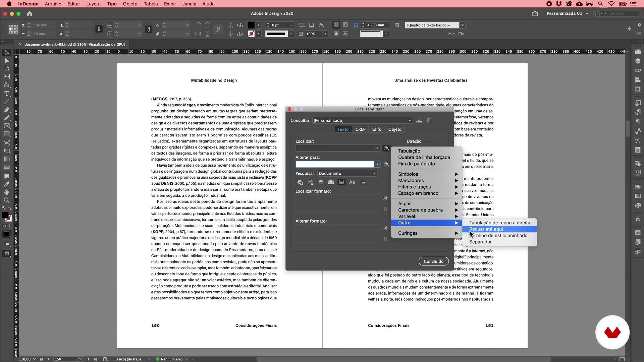Viewport: 644px width, 362px height.
Task: Open the Nenhum erro preflight dropdown
Action: (187, 359)
